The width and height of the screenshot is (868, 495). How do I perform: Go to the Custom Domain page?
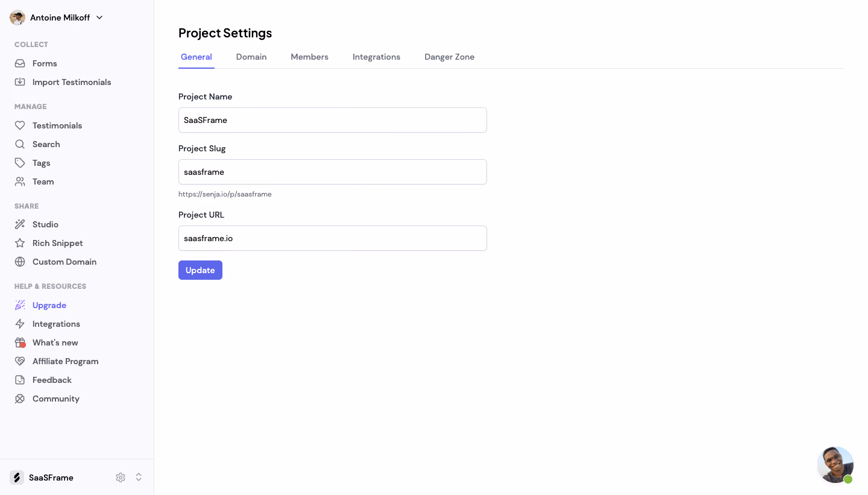tap(64, 262)
